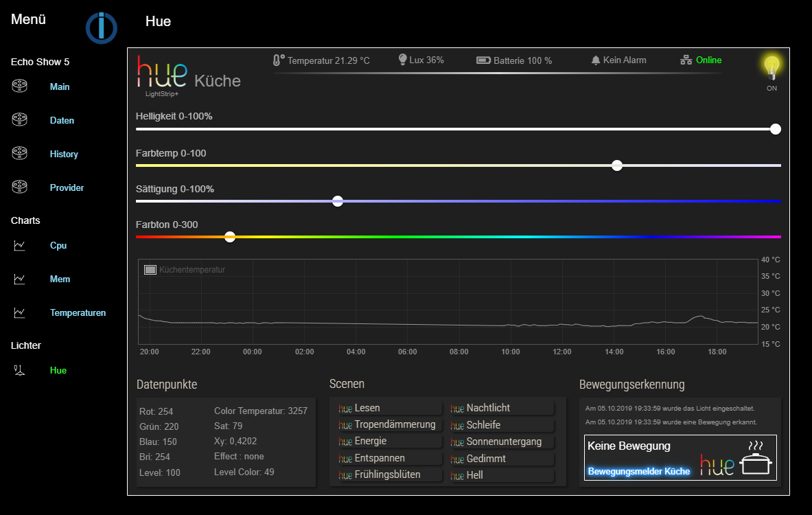The image size is (812, 515).
Task: Click the icon beside Provider menu entry
Action: click(20, 187)
